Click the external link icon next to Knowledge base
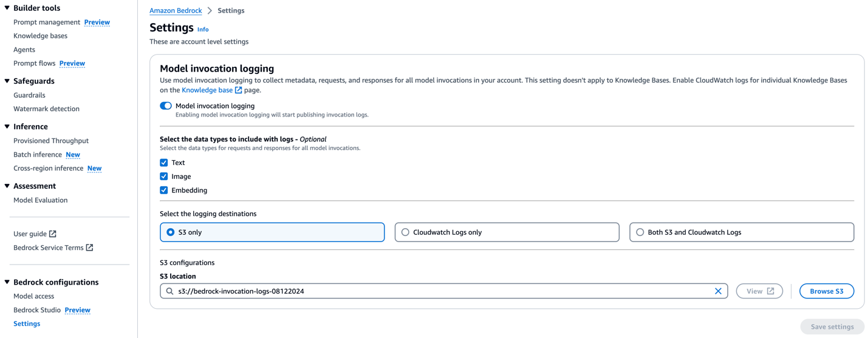Viewport: 868px width, 338px height. point(238,90)
